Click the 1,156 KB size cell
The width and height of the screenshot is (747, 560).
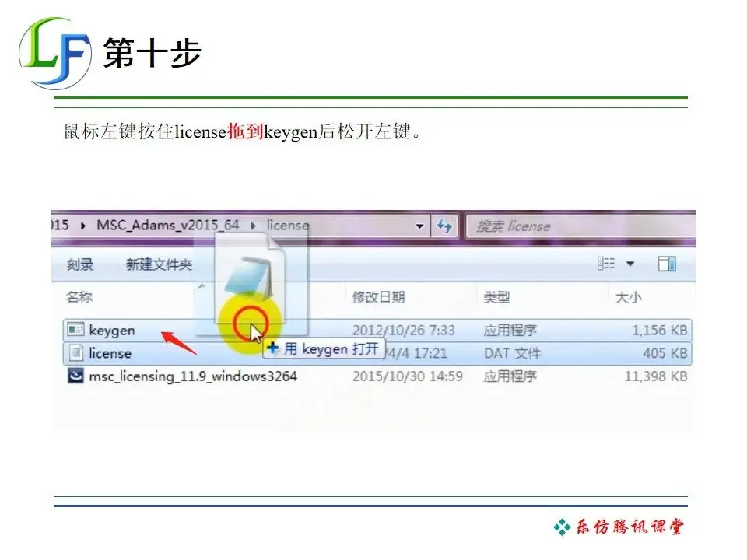point(659,330)
